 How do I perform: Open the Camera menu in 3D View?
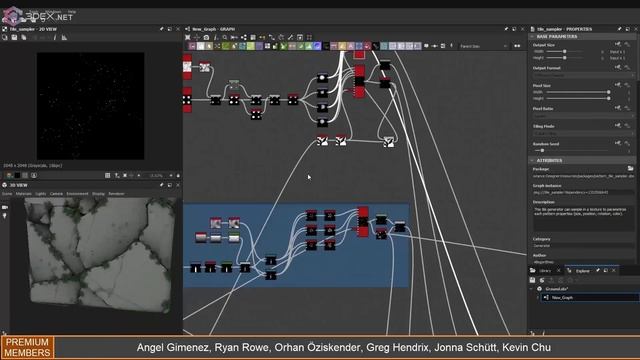(56, 194)
